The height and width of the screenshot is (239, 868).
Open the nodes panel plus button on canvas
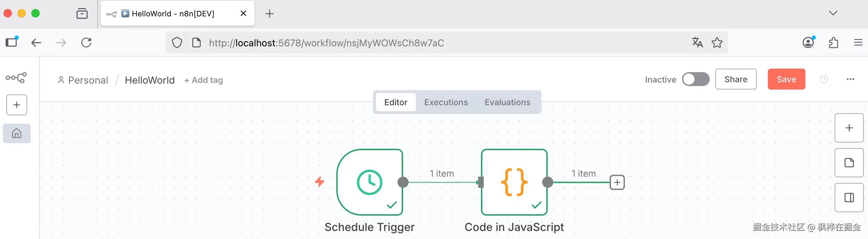[849, 128]
